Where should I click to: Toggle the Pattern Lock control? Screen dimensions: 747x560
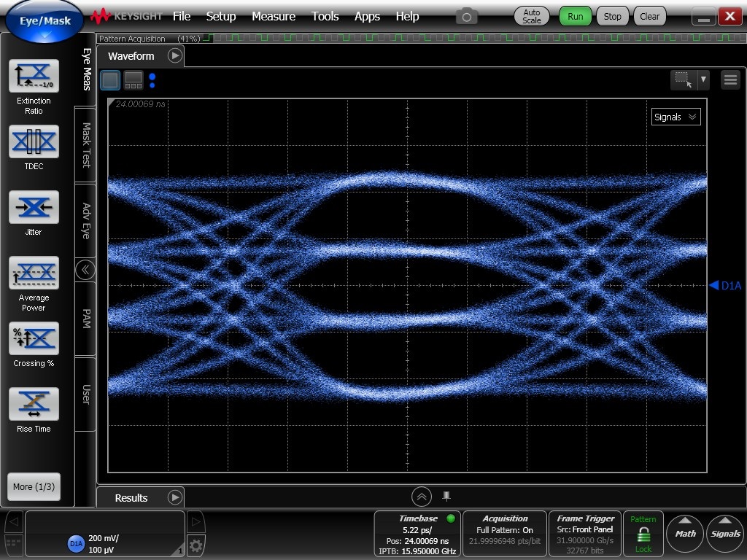click(643, 533)
